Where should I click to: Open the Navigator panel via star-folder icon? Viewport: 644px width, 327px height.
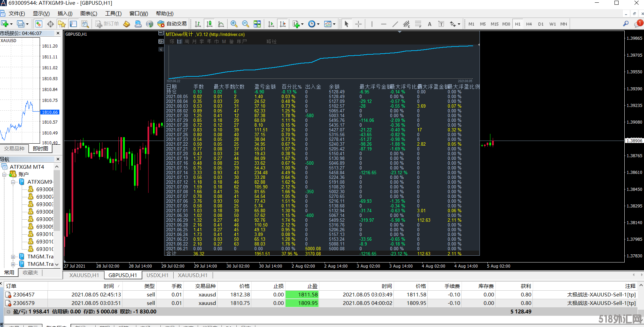click(62, 24)
